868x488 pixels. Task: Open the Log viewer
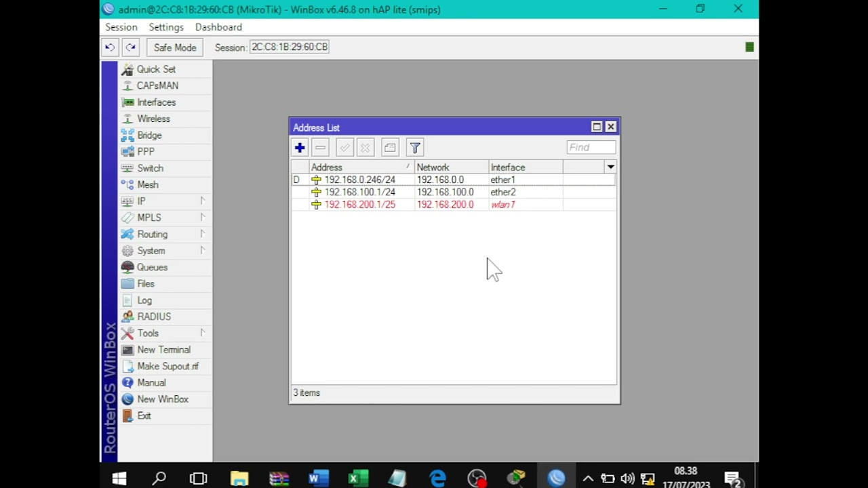(x=144, y=300)
